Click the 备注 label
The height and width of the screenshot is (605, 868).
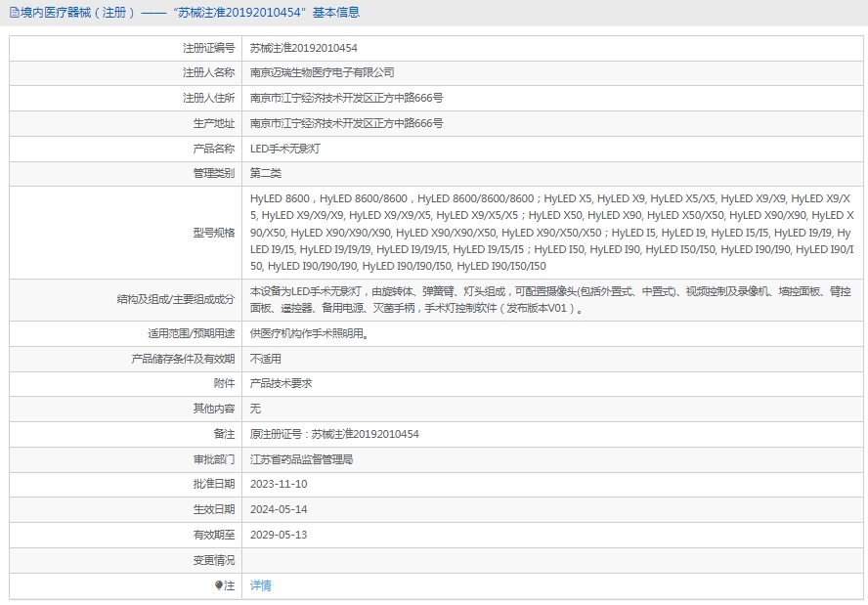pos(224,435)
